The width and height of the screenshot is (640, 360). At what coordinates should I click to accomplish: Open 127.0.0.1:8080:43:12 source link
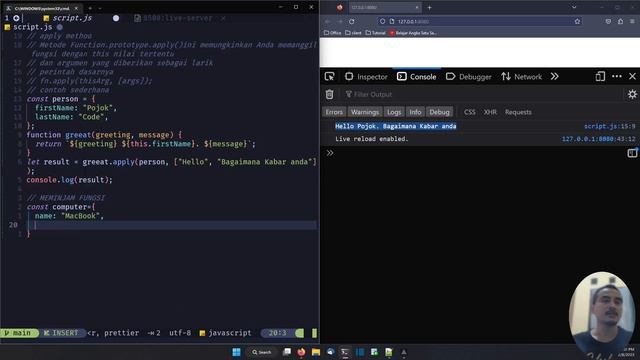click(598, 139)
